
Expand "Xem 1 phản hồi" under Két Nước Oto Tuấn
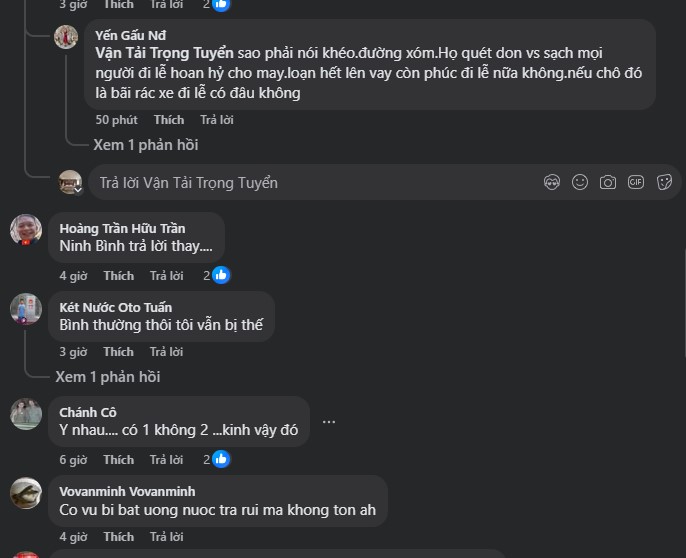coord(108,377)
